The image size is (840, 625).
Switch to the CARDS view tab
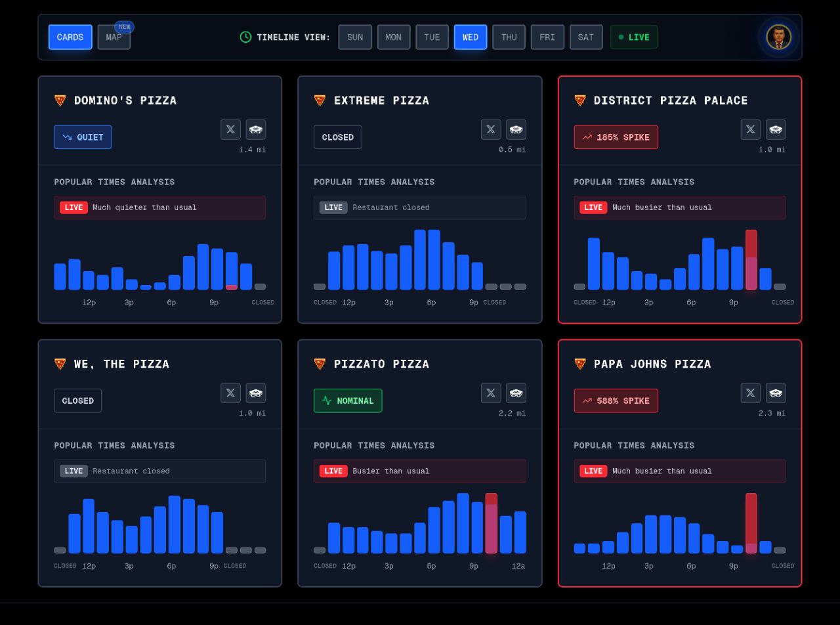[x=70, y=37]
